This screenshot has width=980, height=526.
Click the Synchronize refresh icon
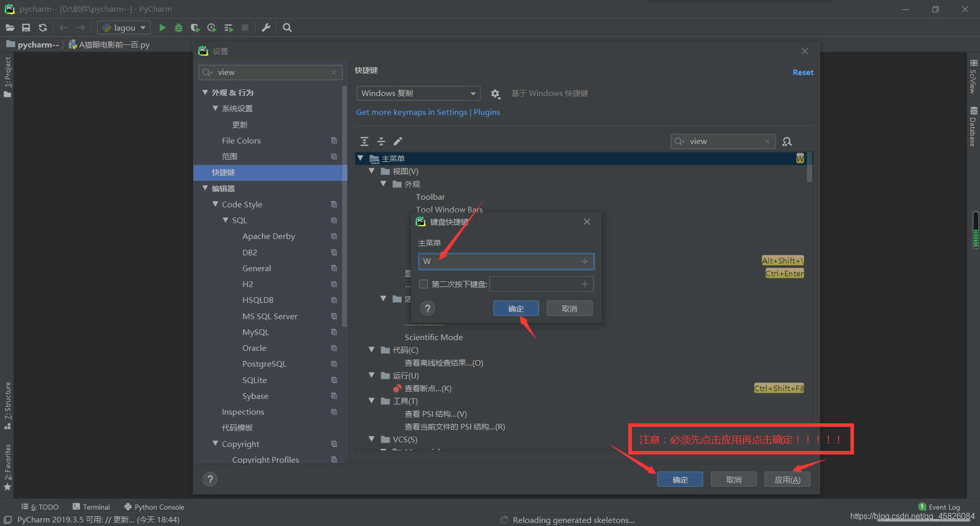(43, 28)
